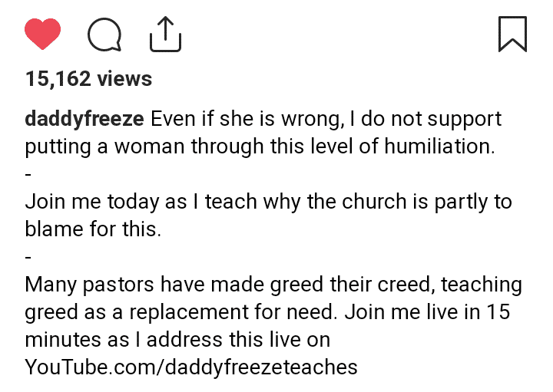Click the line ending with 'humiliation.'
The height and width of the screenshot is (392, 553).
click(260, 147)
